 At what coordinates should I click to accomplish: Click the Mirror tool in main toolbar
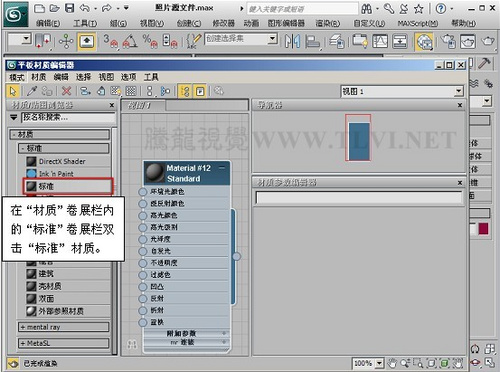click(292, 42)
